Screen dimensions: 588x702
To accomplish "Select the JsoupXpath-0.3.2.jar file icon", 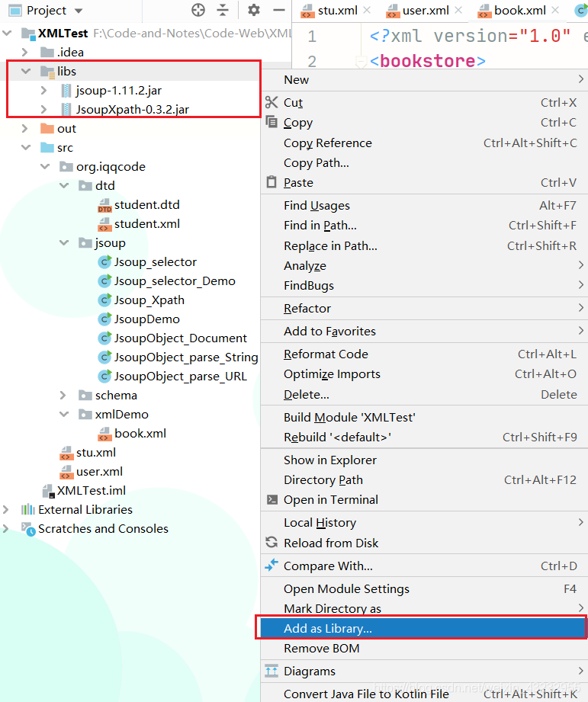I will [x=66, y=109].
